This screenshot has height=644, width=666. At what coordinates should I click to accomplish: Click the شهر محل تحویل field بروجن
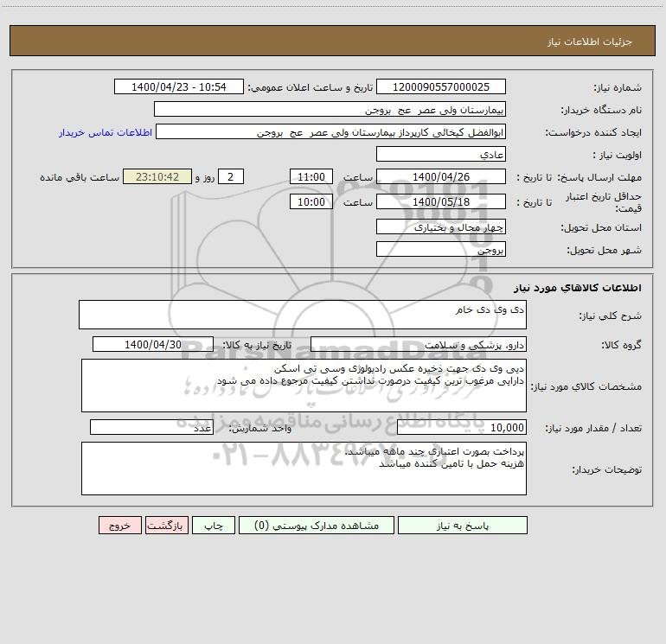[x=441, y=249]
